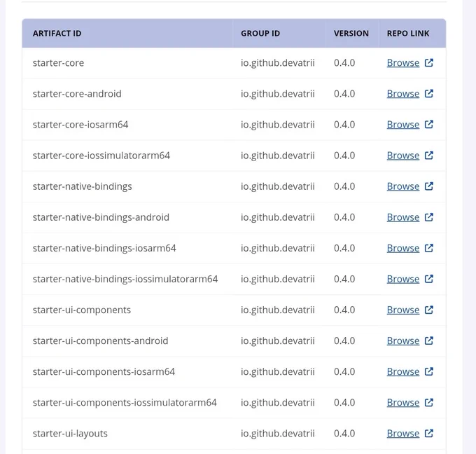The width and height of the screenshot is (476, 454).
Task: Browse the starter-core-iosarm64 repository
Action: tap(402, 125)
